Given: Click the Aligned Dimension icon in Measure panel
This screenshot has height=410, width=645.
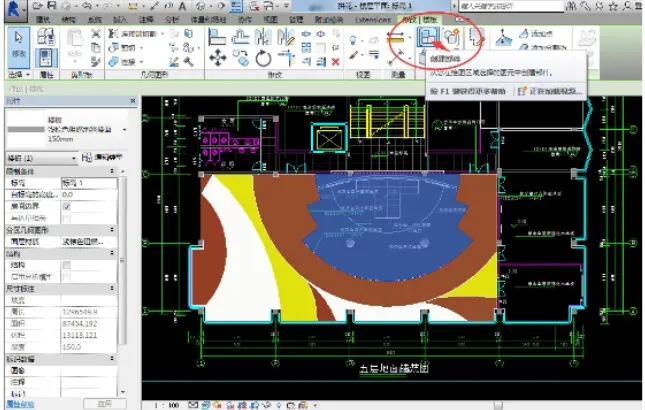Looking at the screenshot, I should 396,39.
